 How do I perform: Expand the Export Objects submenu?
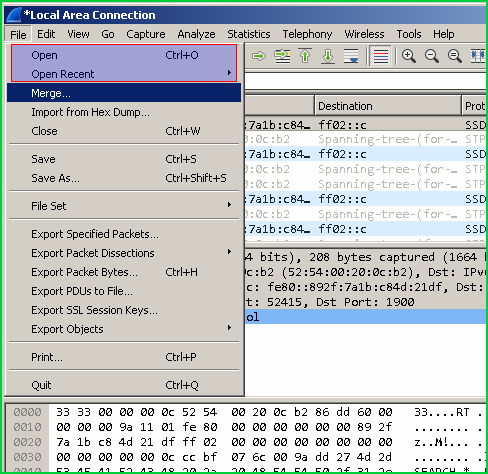[124, 329]
